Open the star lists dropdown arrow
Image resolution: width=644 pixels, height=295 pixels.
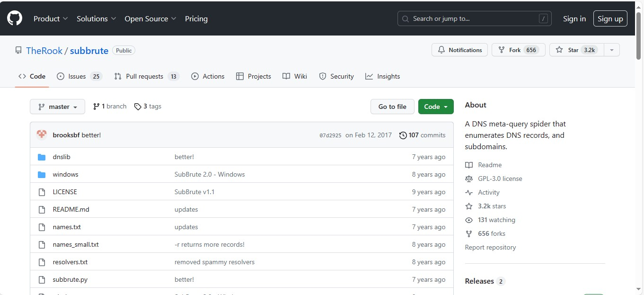(x=612, y=50)
